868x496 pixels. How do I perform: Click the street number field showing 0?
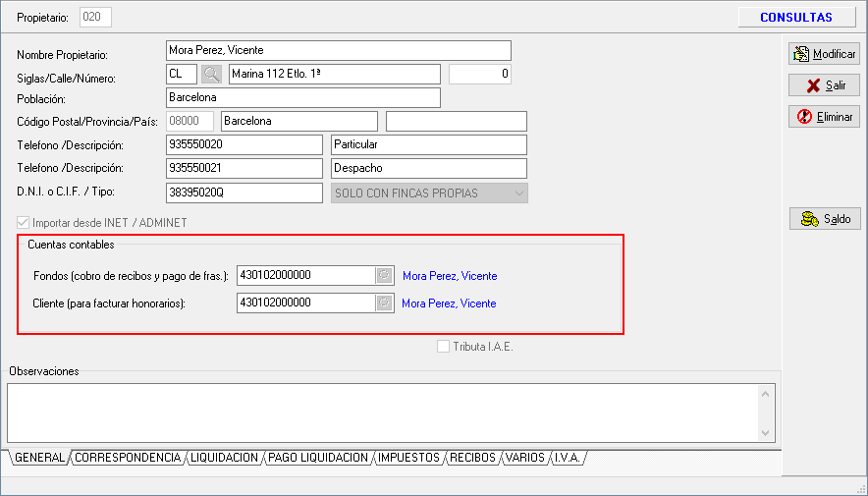480,74
